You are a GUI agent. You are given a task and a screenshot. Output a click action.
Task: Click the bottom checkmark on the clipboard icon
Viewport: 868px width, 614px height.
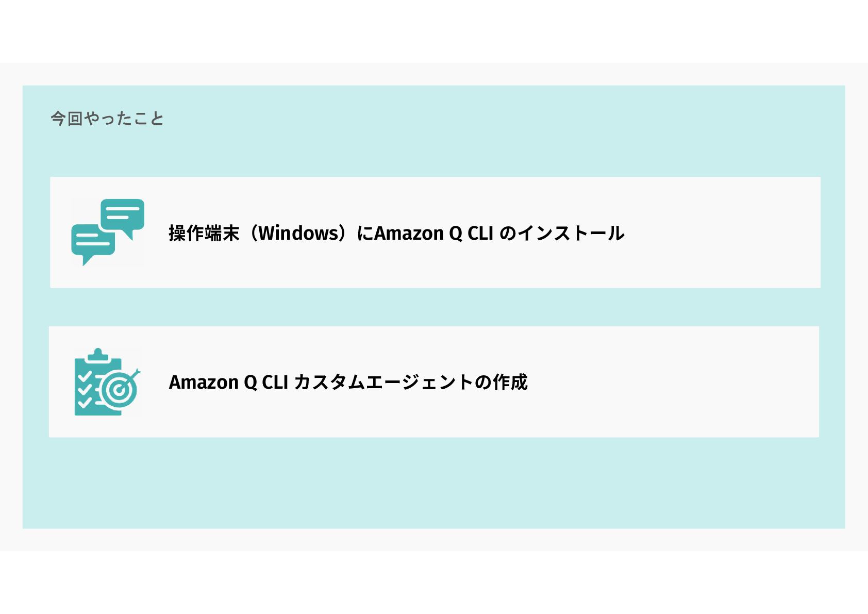(x=84, y=402)
